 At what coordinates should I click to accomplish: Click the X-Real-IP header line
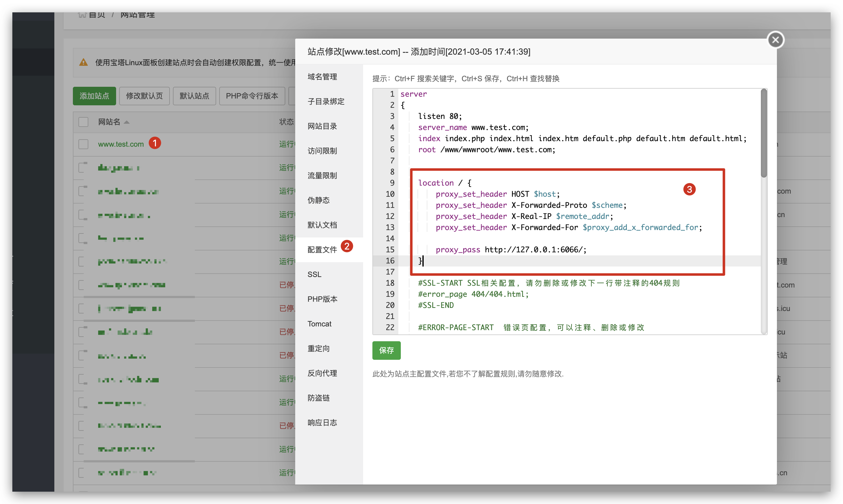coord(524,216)
